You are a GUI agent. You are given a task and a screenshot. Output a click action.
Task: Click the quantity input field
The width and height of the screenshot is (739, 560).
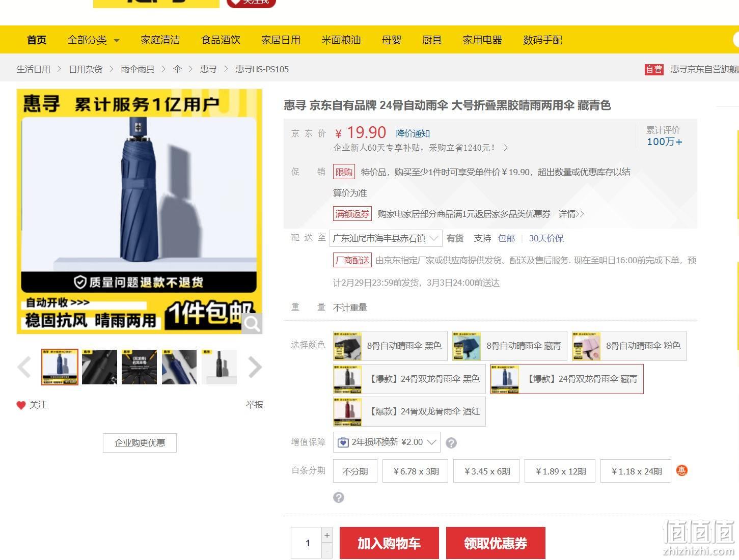point(307,543)
